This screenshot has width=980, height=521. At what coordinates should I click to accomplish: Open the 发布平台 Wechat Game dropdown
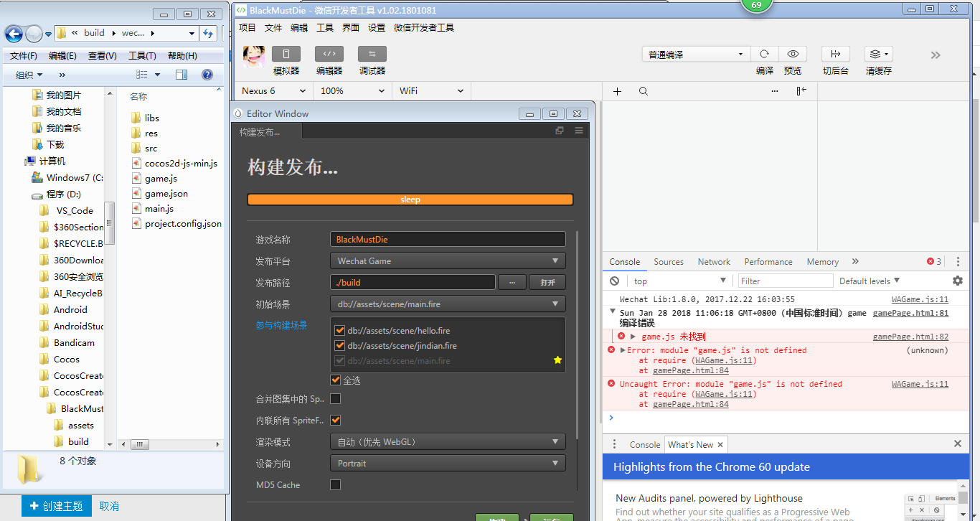(x=448, y=261)
